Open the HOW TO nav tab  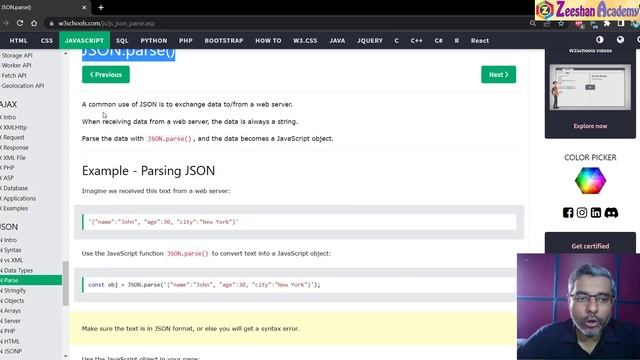[268, 40]
